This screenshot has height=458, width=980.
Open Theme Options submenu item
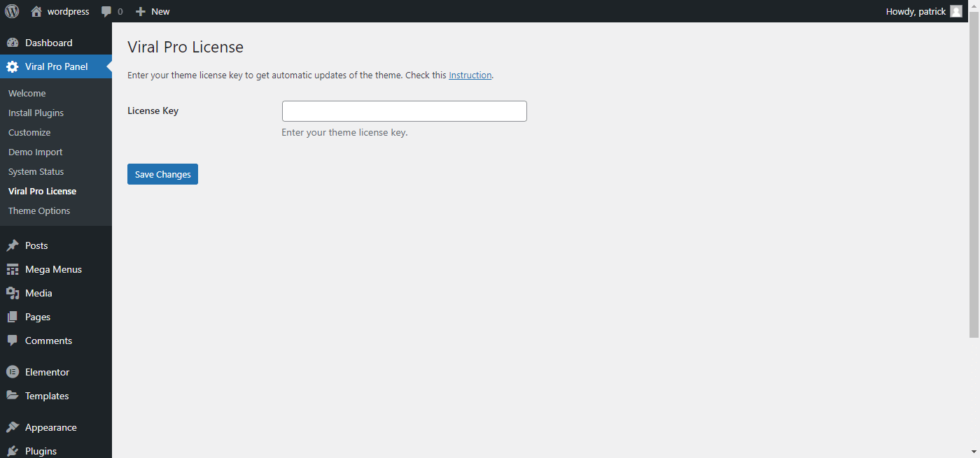click(x=39, y=210)
